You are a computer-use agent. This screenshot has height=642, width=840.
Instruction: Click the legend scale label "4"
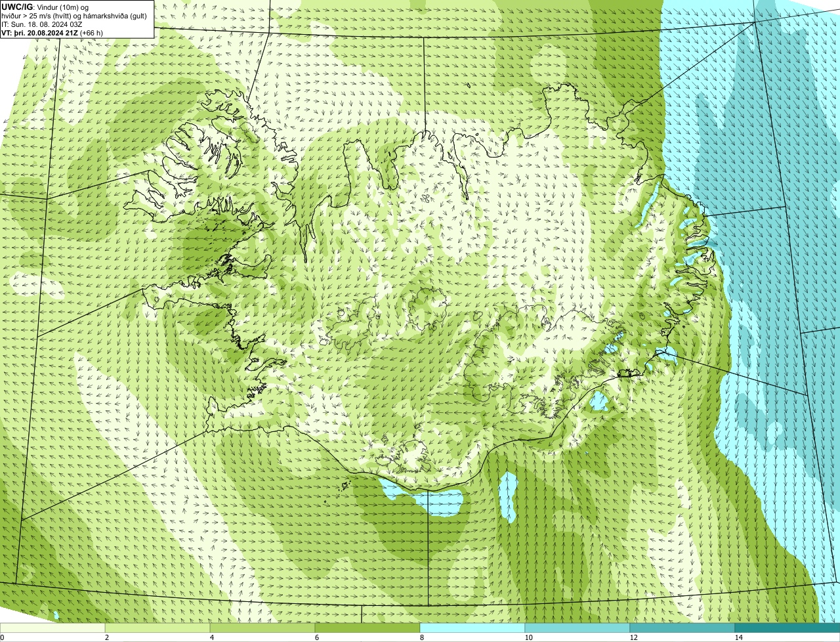tap(211, 637)
